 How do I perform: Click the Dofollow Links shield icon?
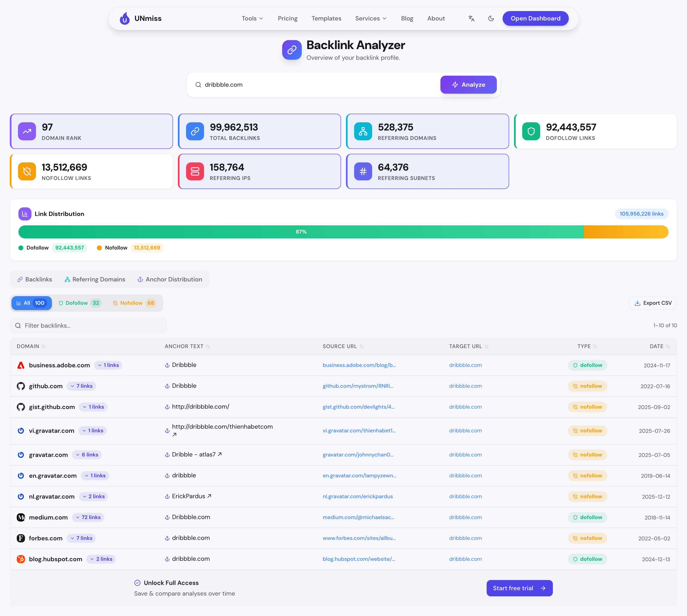tap(531, 131)
